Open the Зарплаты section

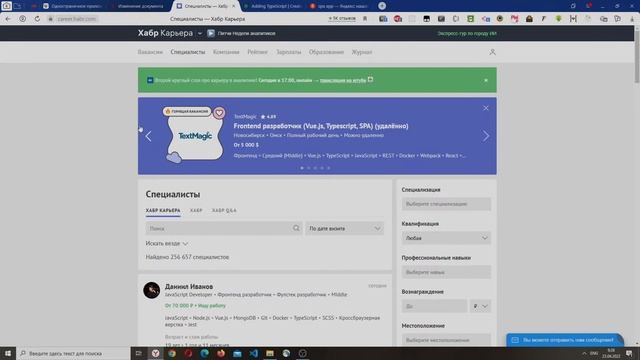(289, 52)
